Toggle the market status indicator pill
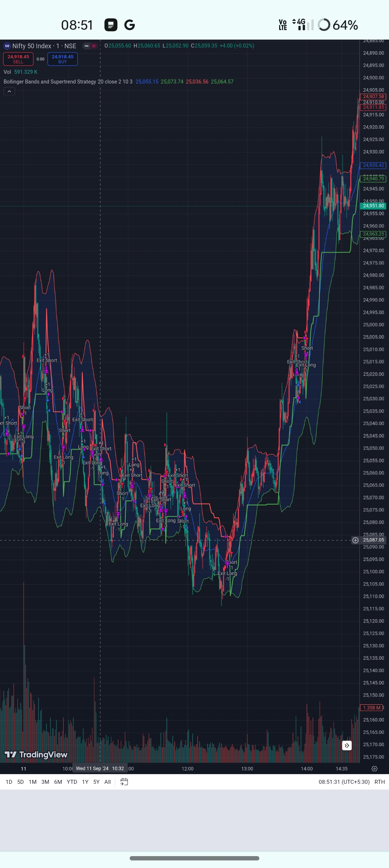This screenshot has width=389, height=868. [x=90, y=46]
